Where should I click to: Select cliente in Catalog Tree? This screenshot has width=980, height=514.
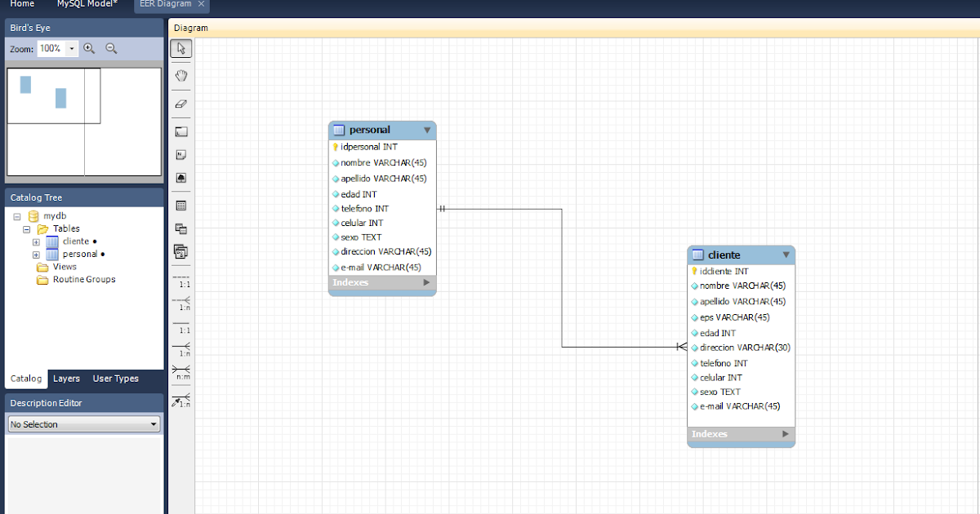pos(76,241)
